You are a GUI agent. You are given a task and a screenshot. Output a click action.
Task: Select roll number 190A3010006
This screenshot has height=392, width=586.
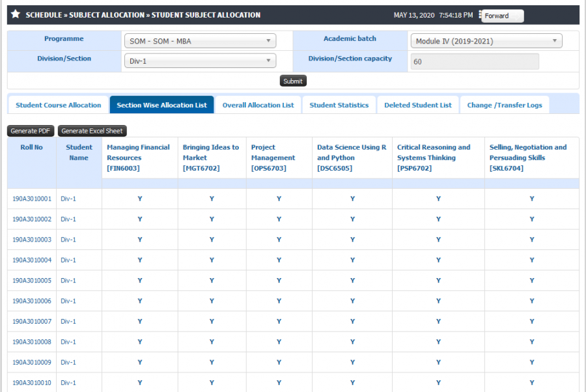(x=32, y=301)
